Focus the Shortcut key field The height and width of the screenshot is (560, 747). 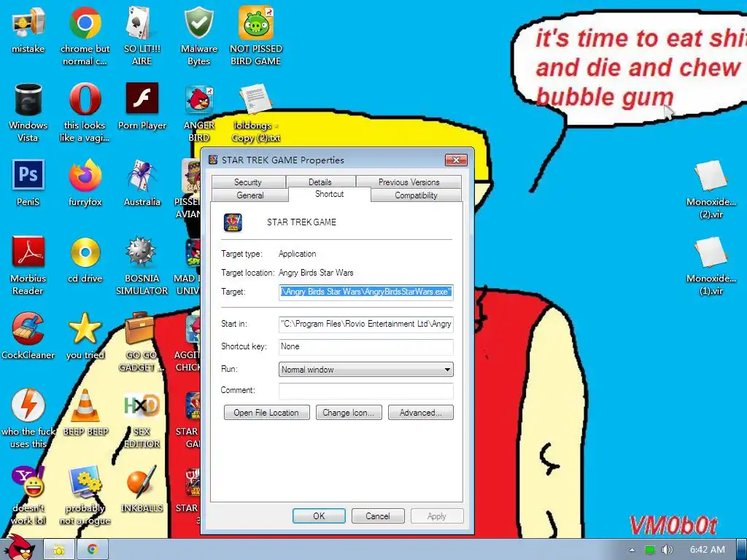coord(365,346)
